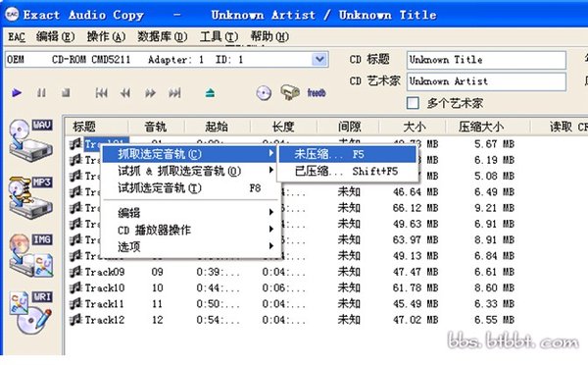Click the 66.12 MB size cell
Viewport: 588px width, 365px height.
pyautogui.click(x=416, y=208)
